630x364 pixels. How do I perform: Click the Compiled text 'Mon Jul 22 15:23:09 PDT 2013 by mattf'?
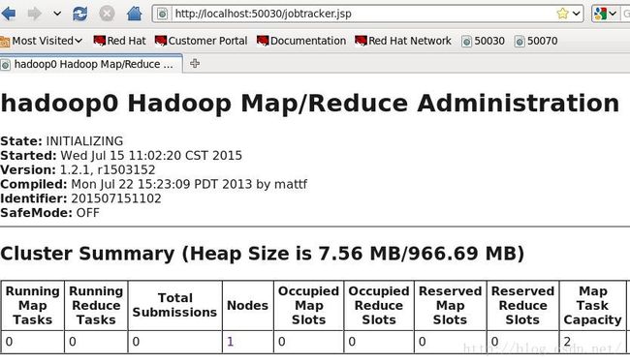[189, 185]
